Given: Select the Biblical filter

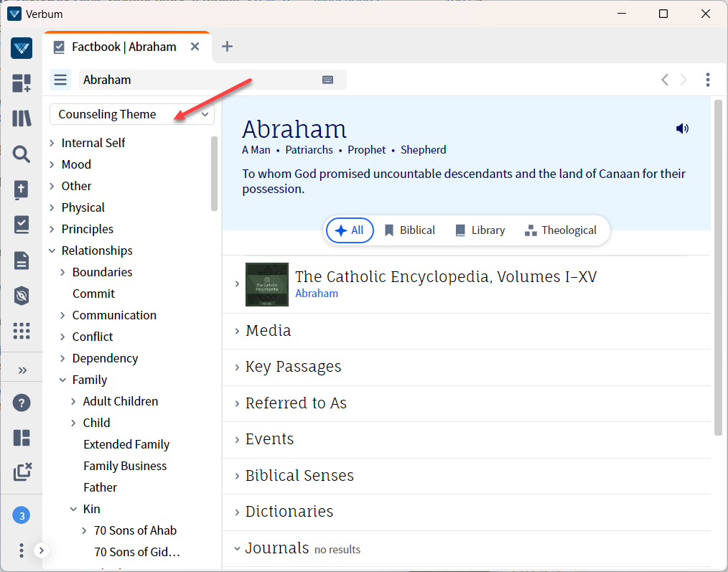Looking at the screenshot, I should tap(410, 230).
